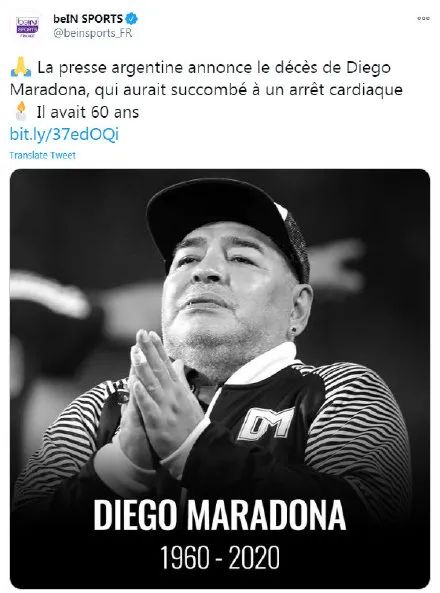Follow the bit.ly/37edOQi link
This screenshot has width=440, height=593.
point(64,135)
